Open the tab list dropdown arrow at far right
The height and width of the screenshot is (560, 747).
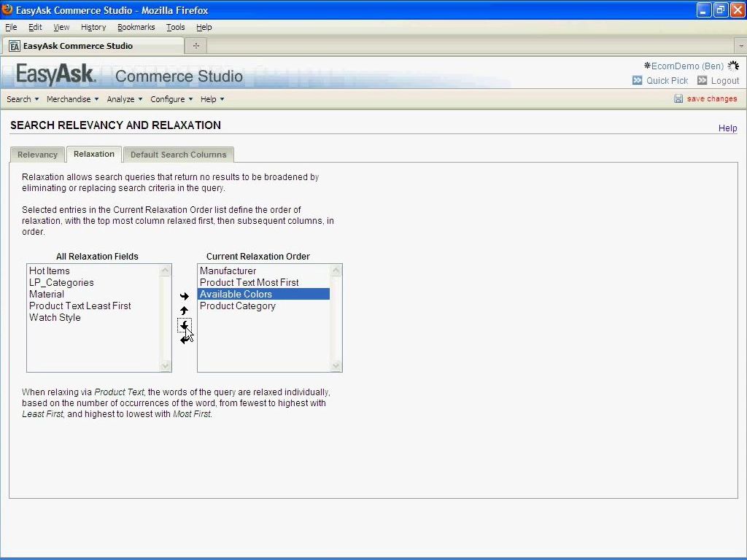point(741,46)
